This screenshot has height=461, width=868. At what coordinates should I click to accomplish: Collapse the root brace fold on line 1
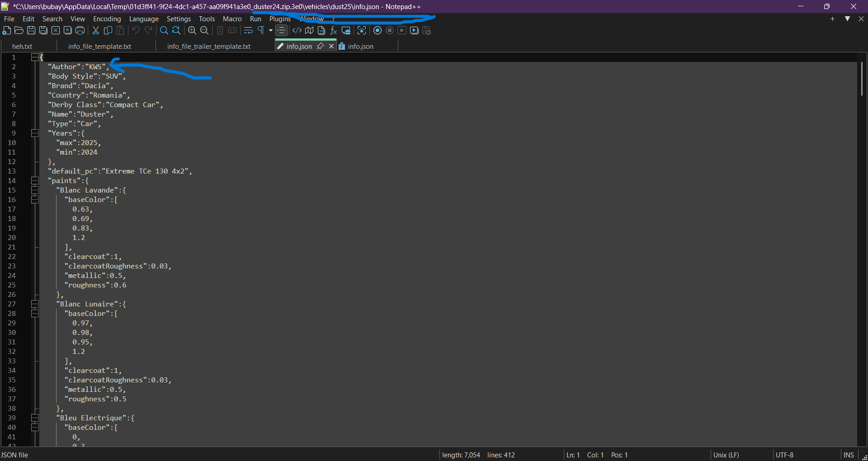[x=35, y=57]
